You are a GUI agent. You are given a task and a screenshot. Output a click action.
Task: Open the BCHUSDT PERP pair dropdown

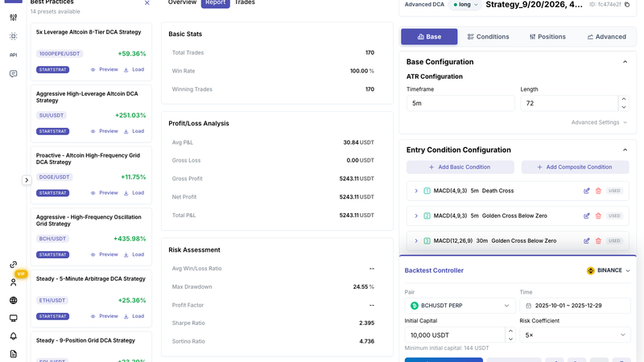click(x=460, y=306)
